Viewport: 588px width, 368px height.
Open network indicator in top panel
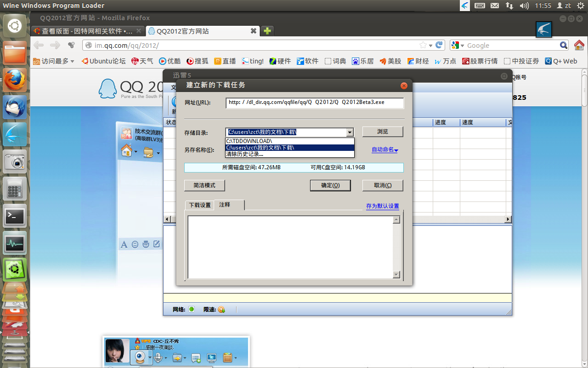point(509,6)
